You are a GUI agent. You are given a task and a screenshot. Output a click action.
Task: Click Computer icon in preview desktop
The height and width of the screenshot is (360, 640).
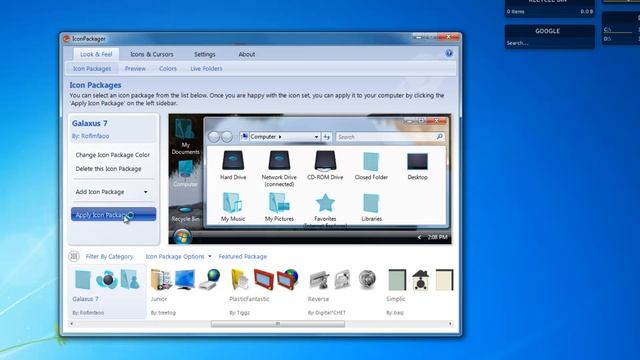185,169
